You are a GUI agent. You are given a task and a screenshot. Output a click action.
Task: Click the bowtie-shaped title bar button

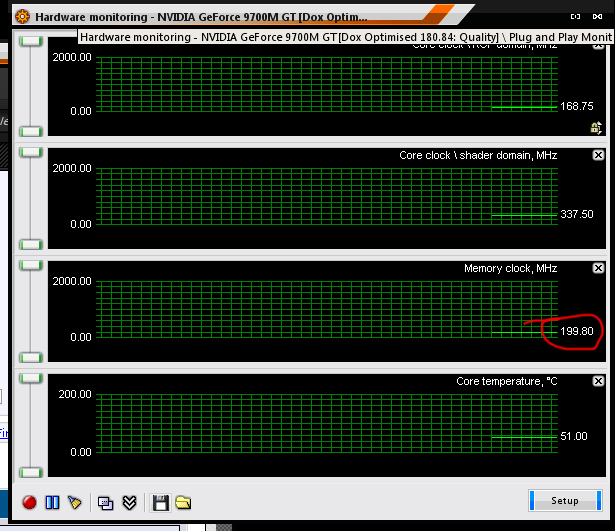[597, 16]
